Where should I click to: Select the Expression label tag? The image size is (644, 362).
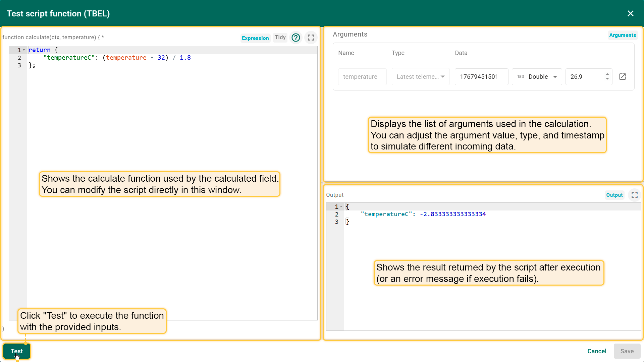click(255, 38)
